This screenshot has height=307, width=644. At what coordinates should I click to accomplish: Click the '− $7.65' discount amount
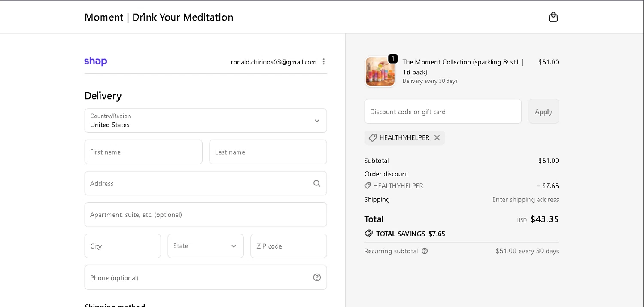pyautogui.click(x=548, y=186)
